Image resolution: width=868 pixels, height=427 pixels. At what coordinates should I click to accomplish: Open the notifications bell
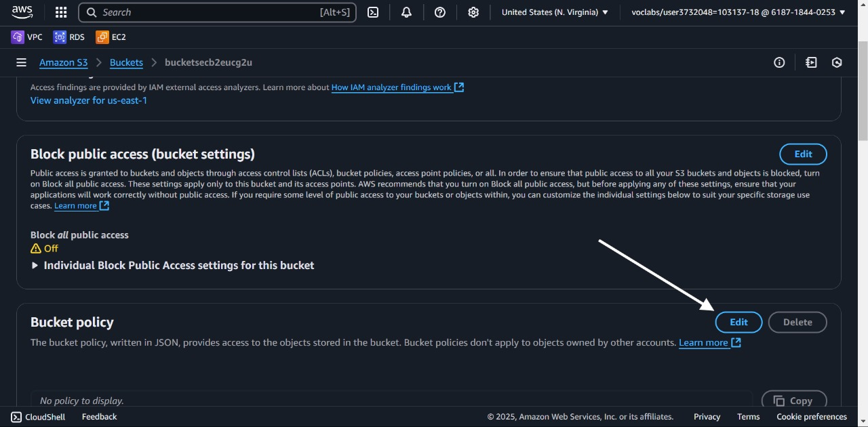tap(406, 12)
